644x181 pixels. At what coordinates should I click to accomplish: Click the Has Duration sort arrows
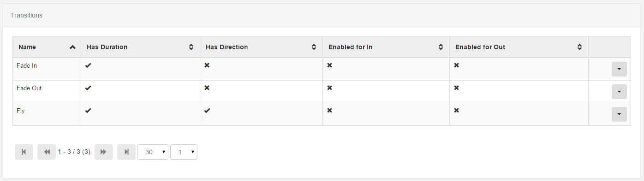point(191,47)
